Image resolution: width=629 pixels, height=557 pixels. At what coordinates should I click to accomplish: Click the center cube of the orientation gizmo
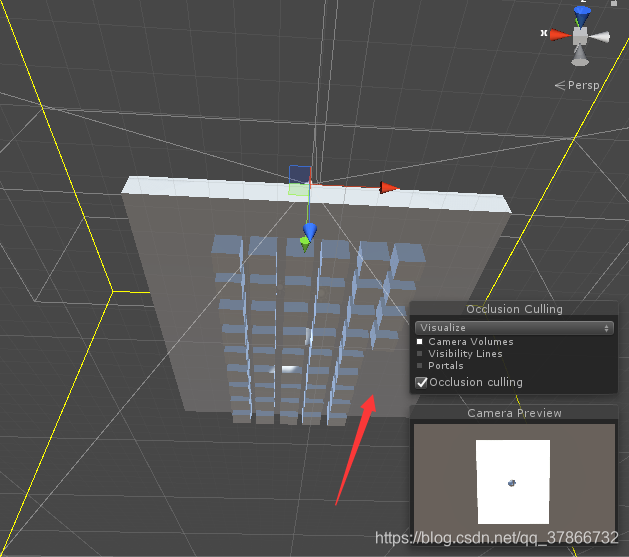pos(580,36)
